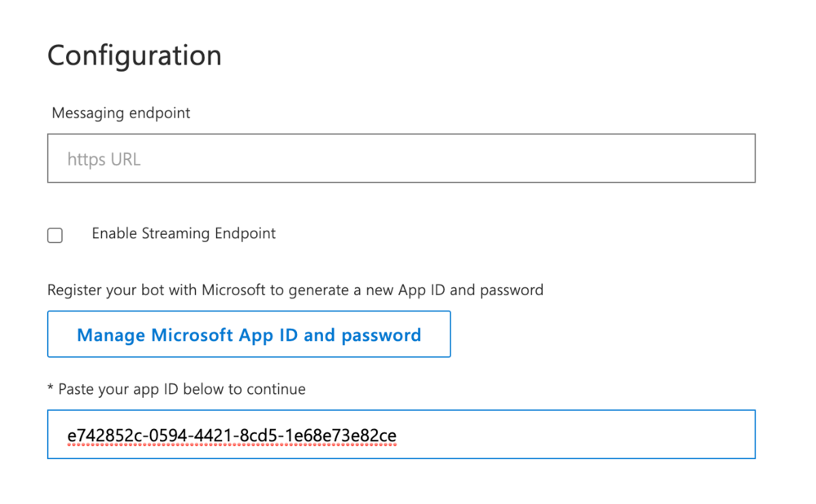The width and height of the screenshot is (816, 504).
Task: Click the "Messaging endpoint" field label
Action: [x=121, y=113]
